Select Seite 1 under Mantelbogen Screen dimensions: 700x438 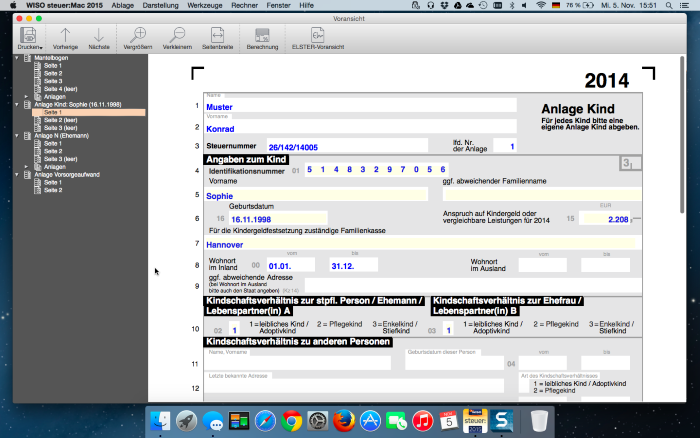click(53, 66)
